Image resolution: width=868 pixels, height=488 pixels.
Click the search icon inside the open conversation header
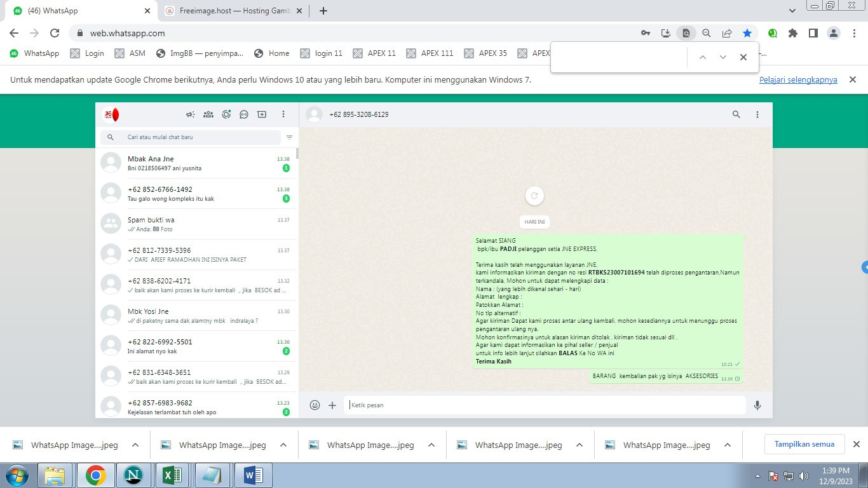click(736, 114)
